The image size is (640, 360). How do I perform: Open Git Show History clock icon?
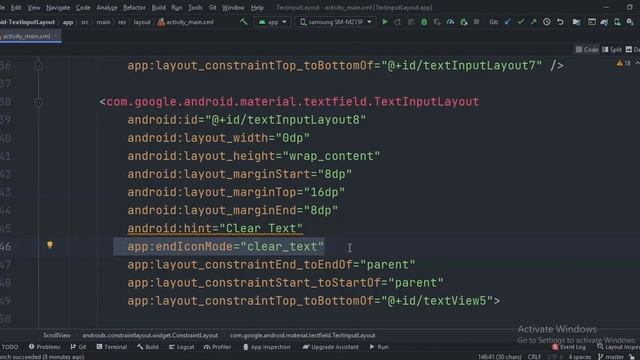pos(547,22)
